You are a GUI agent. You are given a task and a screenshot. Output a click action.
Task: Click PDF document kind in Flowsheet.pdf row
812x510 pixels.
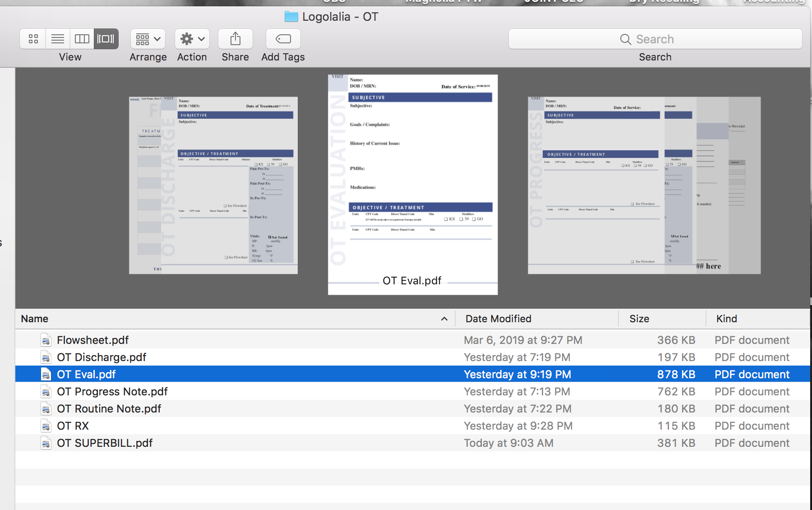[x=752, y=340]
